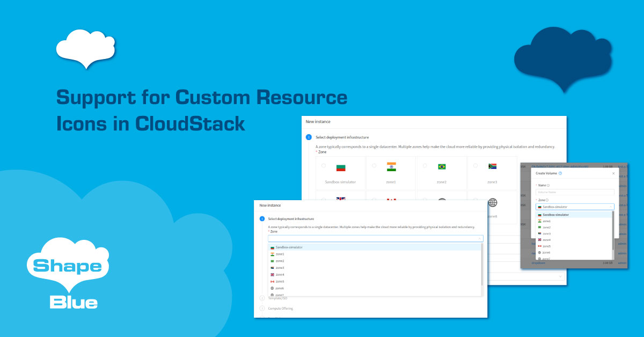The height and width of the screenshot is (337, 644).
Task: Open the admin link in the 'dropdown' volume row
Action: (x=622, y=263)
